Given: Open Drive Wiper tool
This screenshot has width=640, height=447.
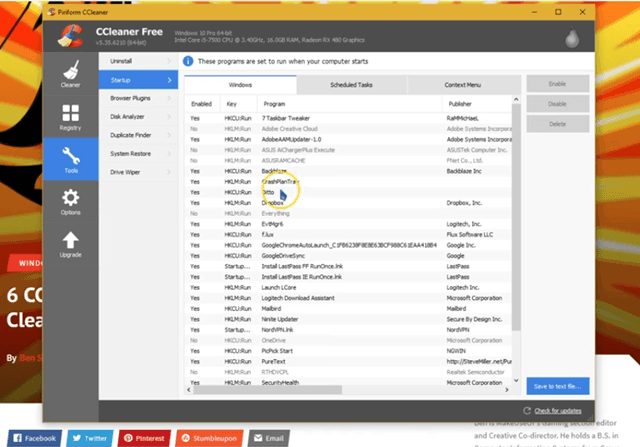Looking at the screenshot, I should click(x=138, y=172).
